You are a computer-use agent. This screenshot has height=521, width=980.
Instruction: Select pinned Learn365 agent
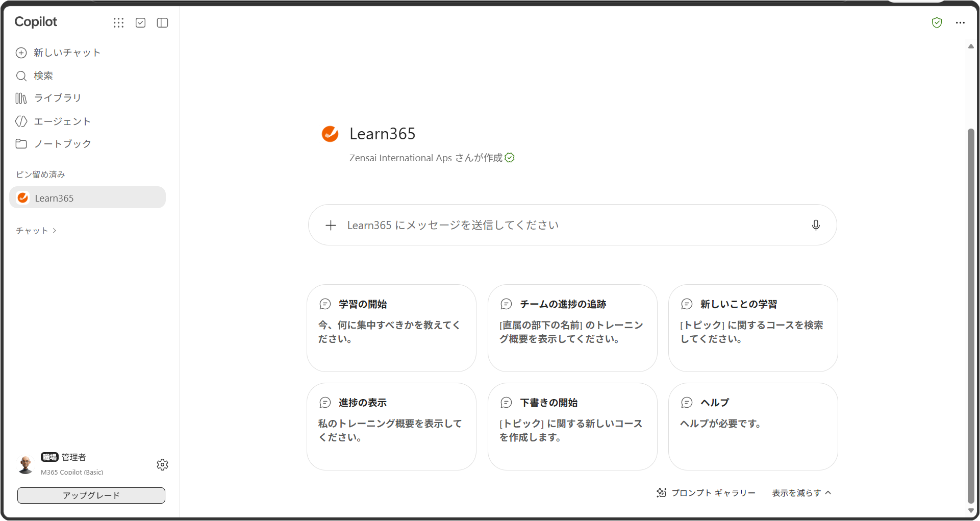point(87,197)
